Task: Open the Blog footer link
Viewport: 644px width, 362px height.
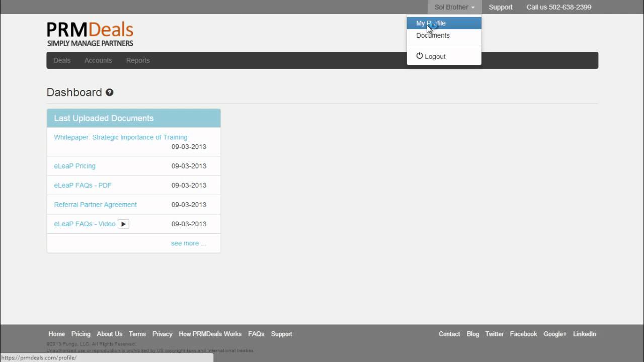Action: (x=473, y=334)
